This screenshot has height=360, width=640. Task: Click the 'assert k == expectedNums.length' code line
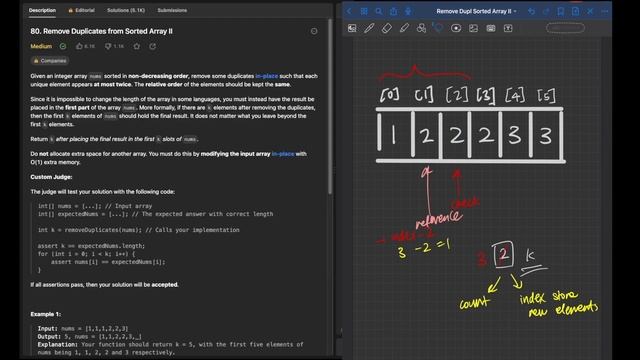click(x=91, y=246)
